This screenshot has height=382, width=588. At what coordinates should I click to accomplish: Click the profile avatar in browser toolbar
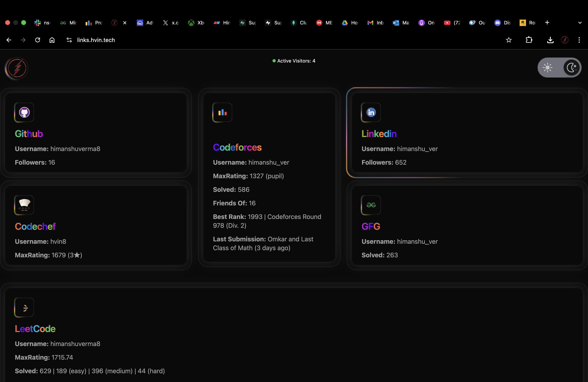coord(565,40)
